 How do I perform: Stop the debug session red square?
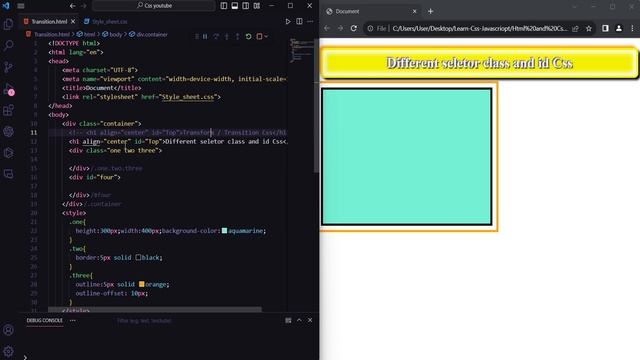[x=259, y=36]
